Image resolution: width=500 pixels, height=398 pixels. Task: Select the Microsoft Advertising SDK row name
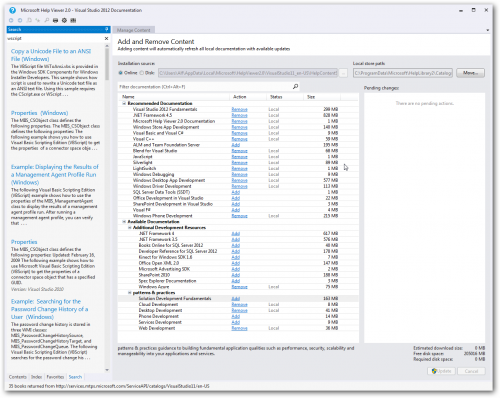pos(164,269)
